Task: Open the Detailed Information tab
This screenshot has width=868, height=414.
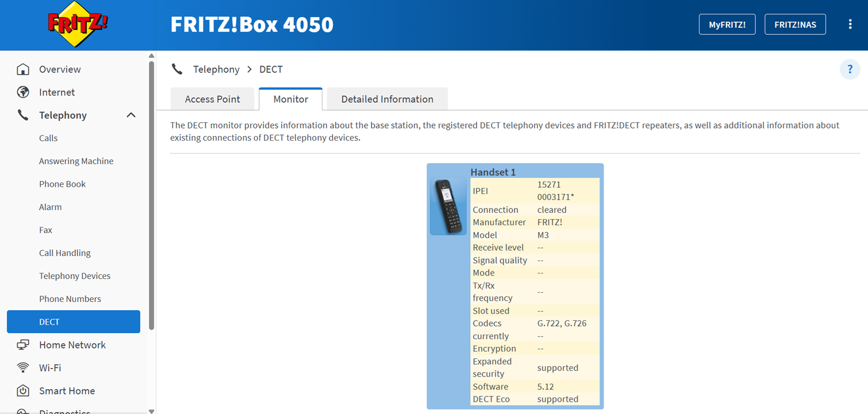Action: 387,99
